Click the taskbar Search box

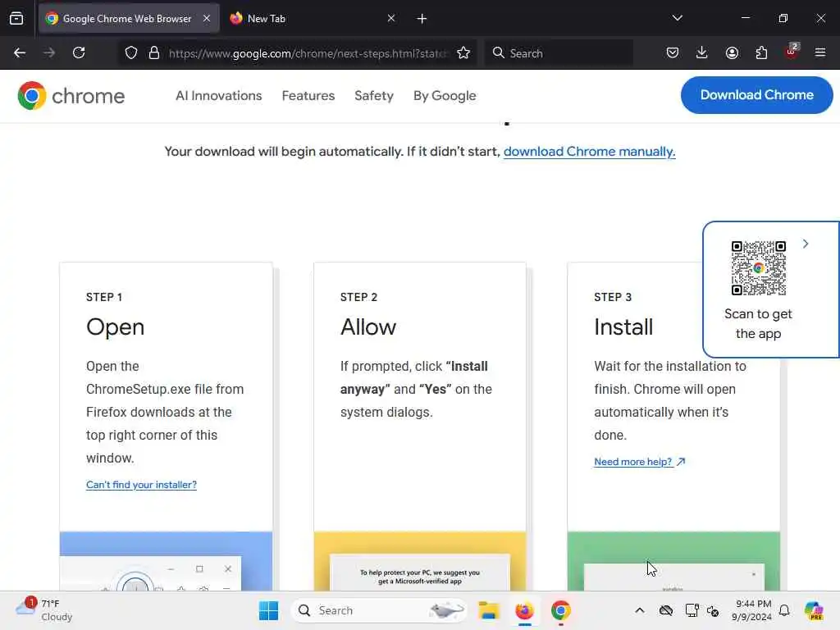(379, 610)
